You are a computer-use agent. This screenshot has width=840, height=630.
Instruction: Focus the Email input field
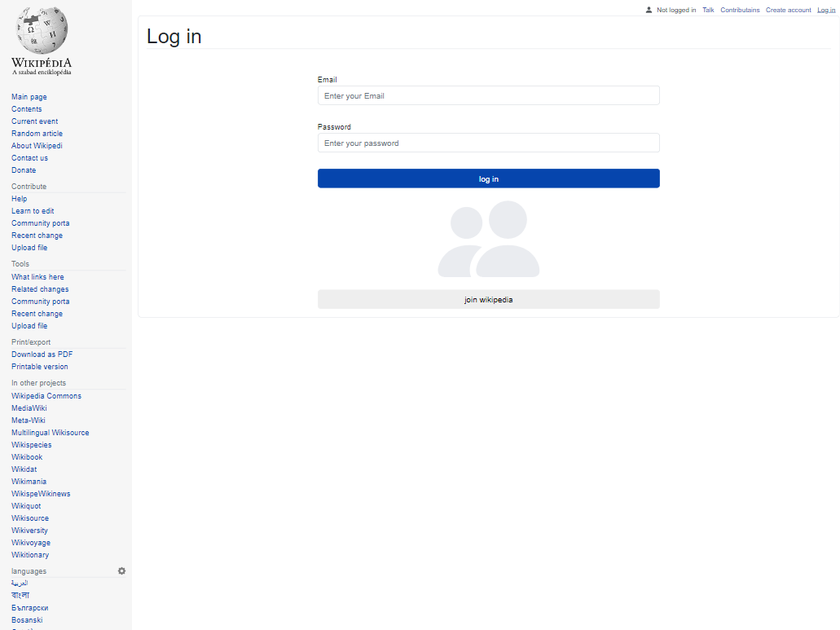tap(489, 95)
